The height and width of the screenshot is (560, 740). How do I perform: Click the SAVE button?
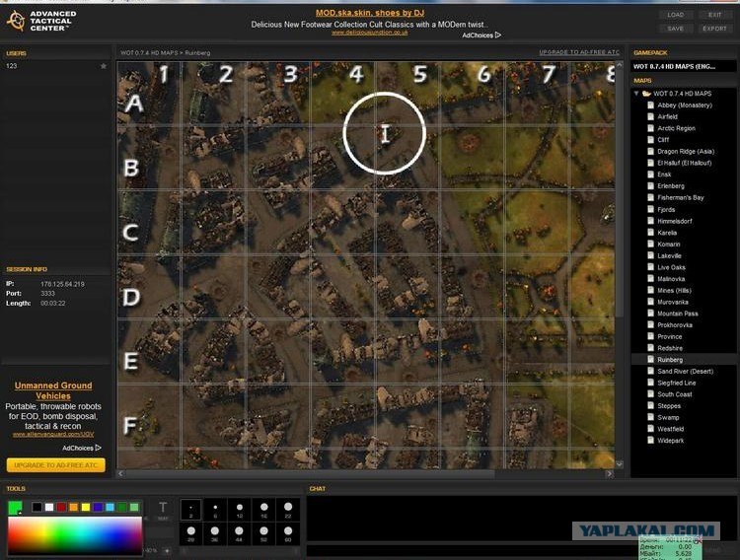675,29
